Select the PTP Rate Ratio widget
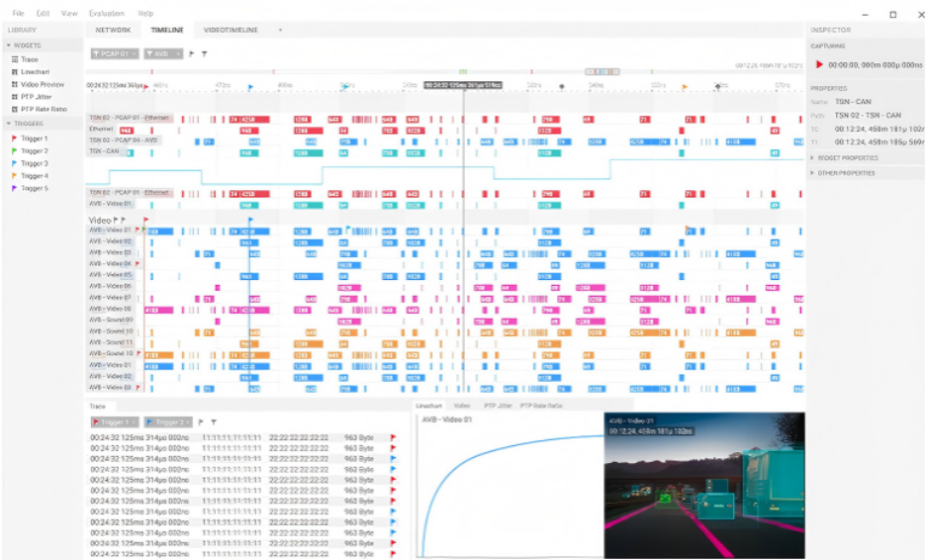The image size is (926, 560). click(x=39, y=109)
